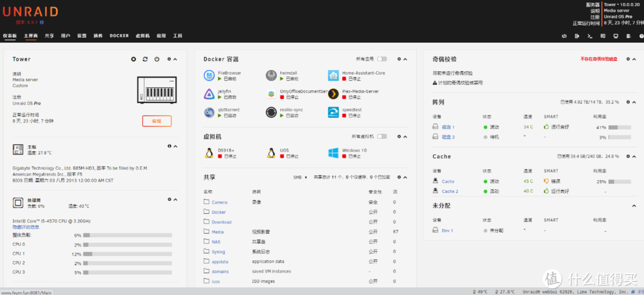Open processor panel settings gear
The height and width of the screenshot is (295, 644).
point(169,199)
